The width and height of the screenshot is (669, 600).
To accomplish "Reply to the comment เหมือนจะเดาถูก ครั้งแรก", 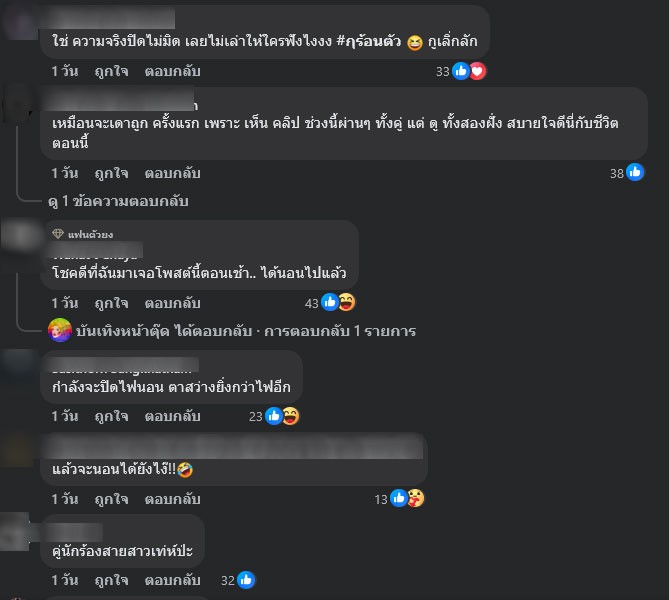I will click(x=172, y=173).
